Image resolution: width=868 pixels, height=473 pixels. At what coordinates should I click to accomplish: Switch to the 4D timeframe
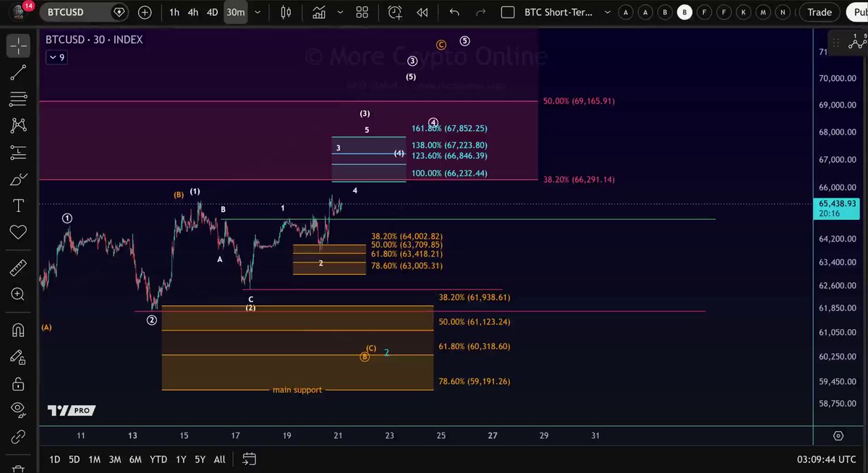(x=212, y=12)
